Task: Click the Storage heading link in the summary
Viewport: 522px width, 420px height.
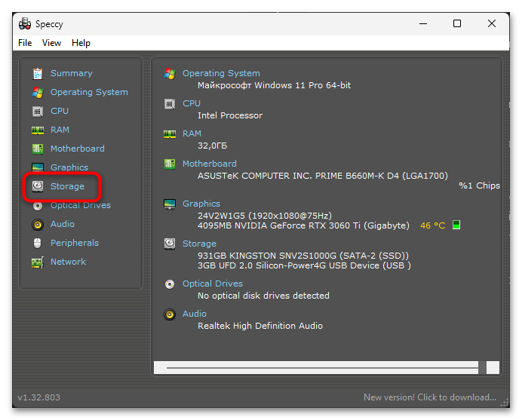Action: coord(199,244)
